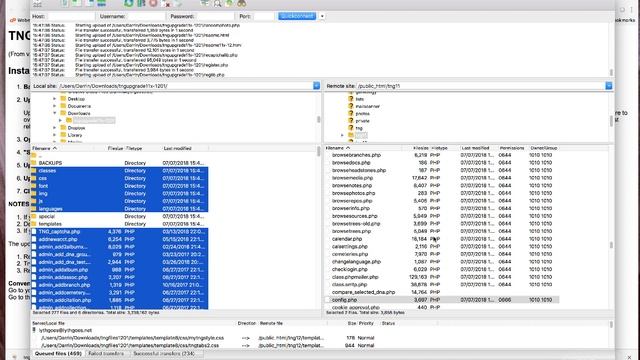Screen dimensions: 640x360
Task: Expand the highlighted remote tree folder
Action: coord(342,135)
